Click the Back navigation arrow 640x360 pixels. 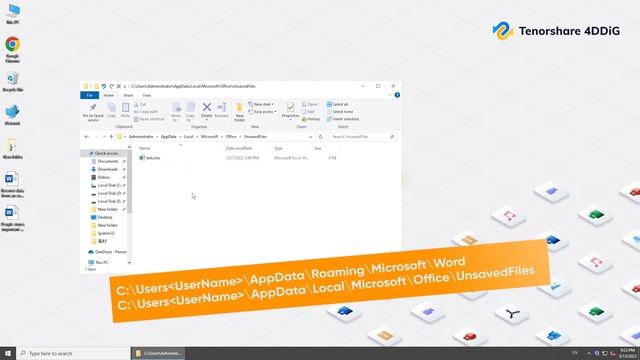coord(87,137)
